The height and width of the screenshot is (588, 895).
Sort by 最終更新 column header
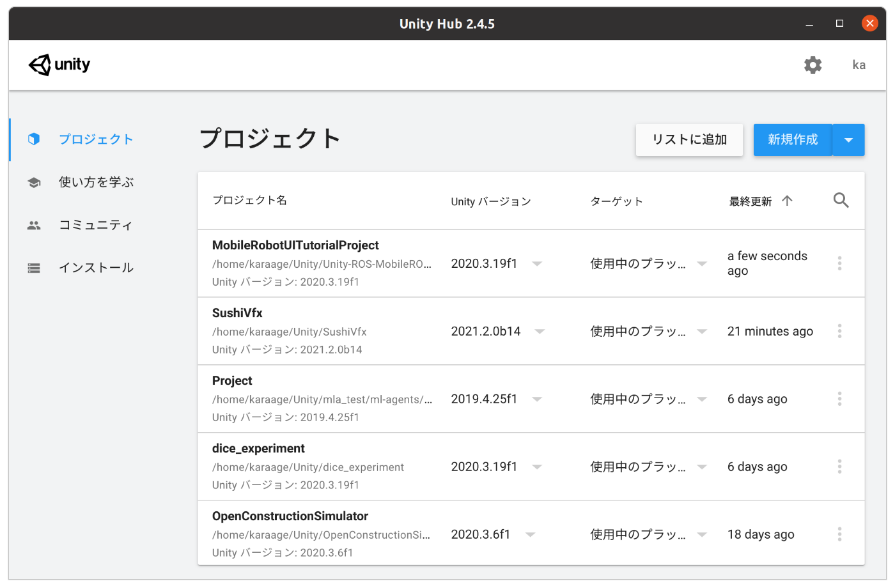coord(751,201)
